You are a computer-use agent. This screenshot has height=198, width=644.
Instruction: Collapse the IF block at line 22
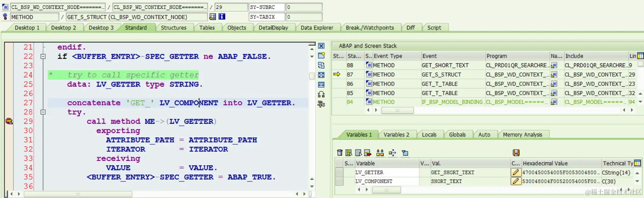(43, 56)
